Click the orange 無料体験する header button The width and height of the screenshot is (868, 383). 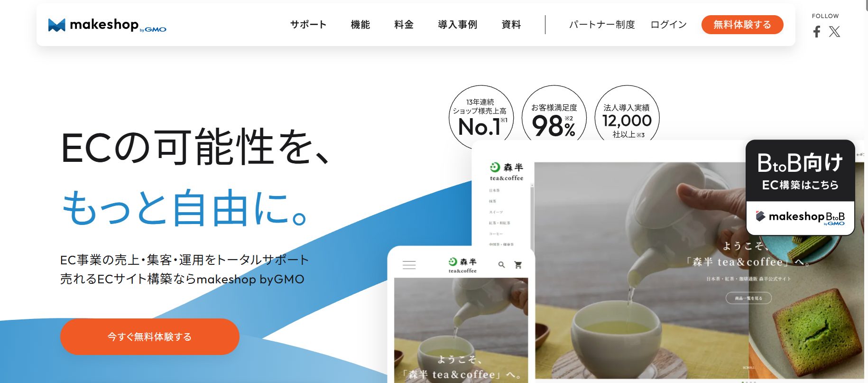click(742, 25)
